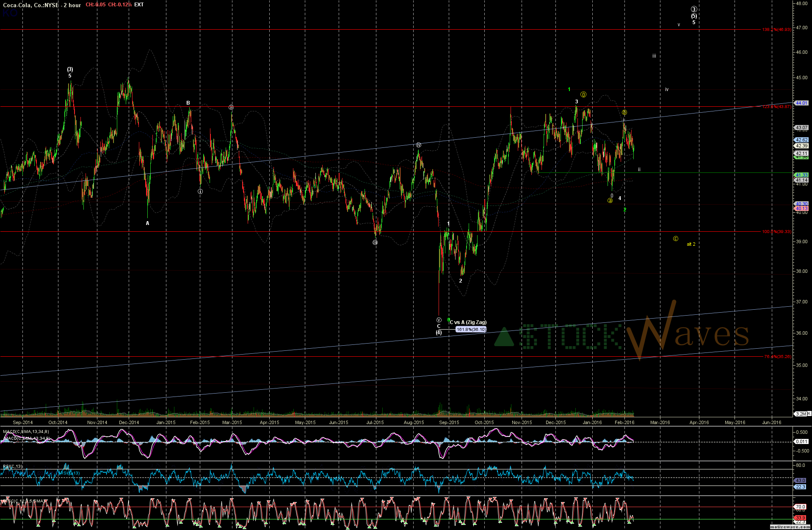Click the EXT label in chart header
The width and height of the screenshot is (812, 530).
pos(139,5)
